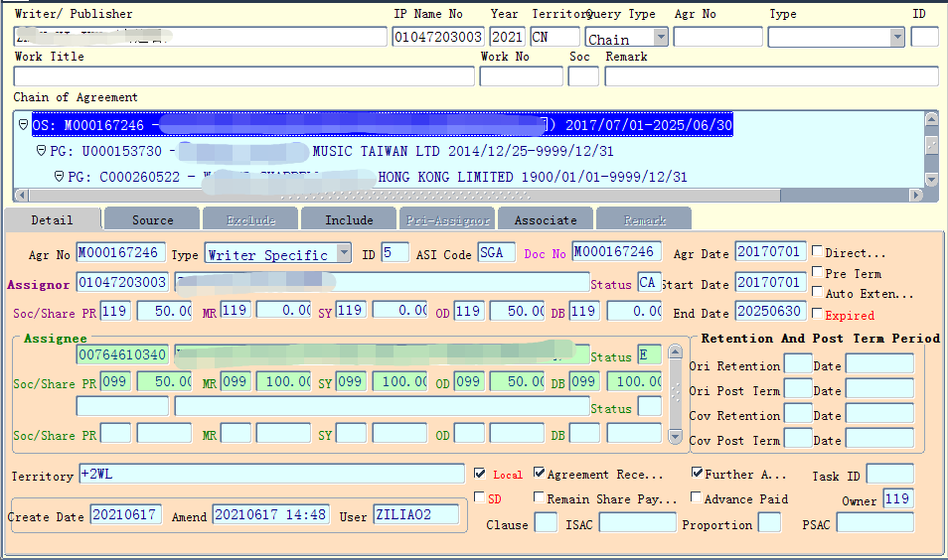
Task: Click the User field ZILIAO2
Action: [416, 514]
